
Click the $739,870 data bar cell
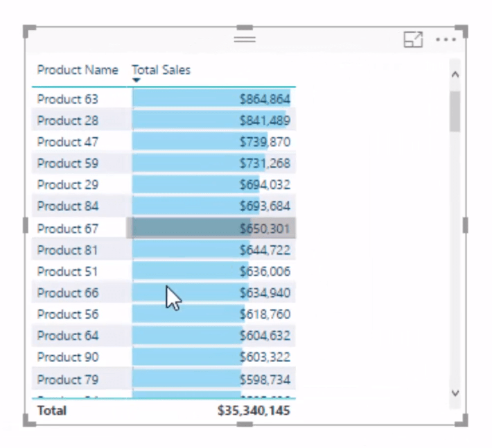tap(213, 142)
